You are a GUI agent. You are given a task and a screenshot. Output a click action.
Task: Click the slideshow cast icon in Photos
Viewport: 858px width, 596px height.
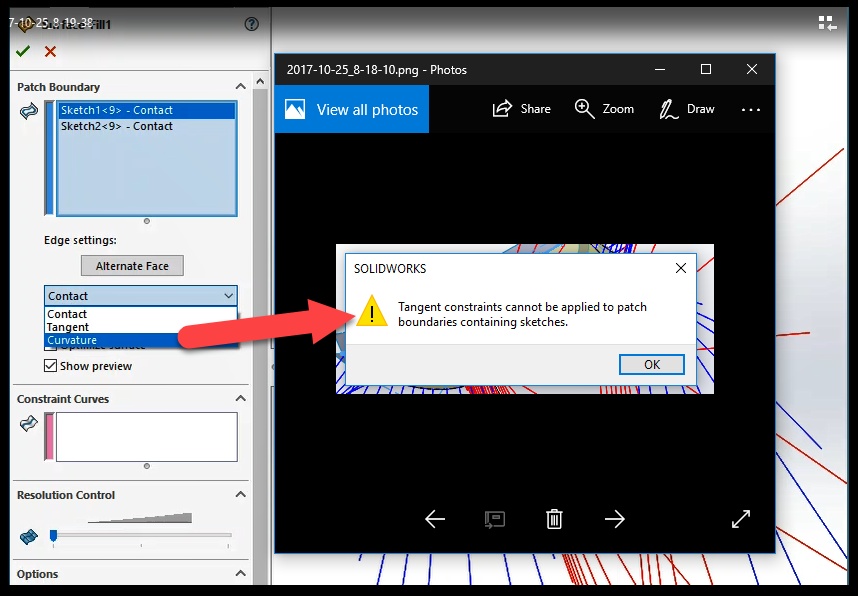click(x=495, y=519)
